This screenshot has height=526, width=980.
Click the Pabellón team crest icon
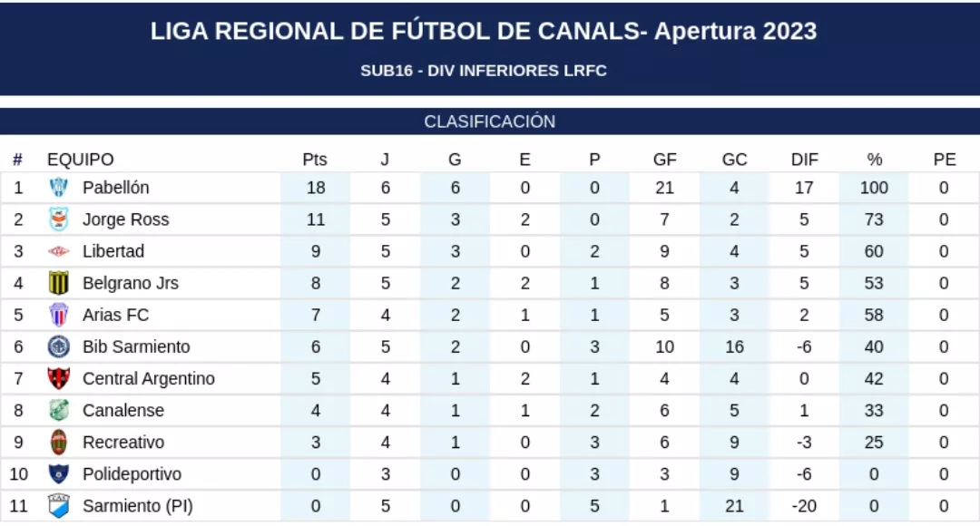click(x=58, y=188)
